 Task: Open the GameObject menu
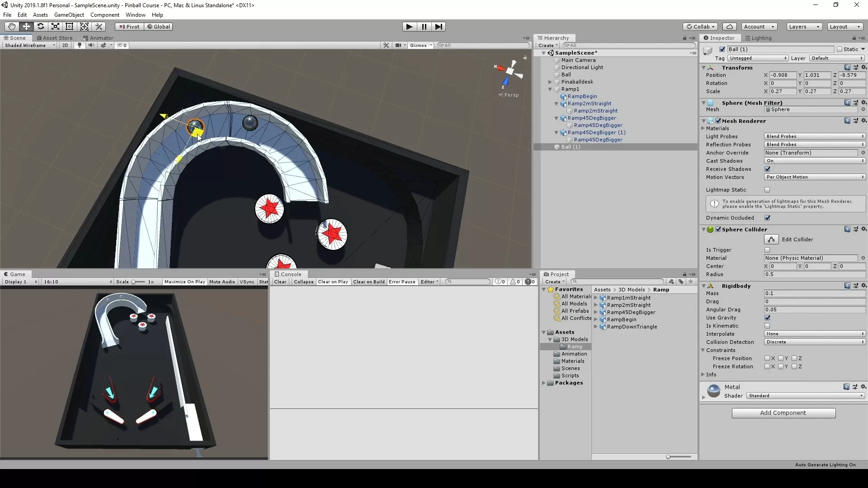click(x=69, y=15)
